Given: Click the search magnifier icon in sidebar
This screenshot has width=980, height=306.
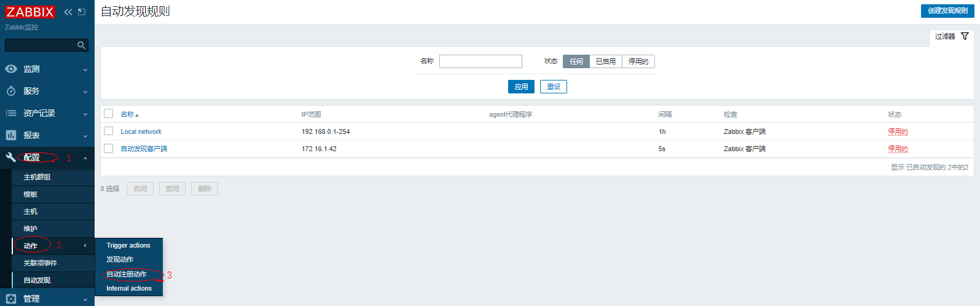Looking at the screenshot, I should click(81, 45).
